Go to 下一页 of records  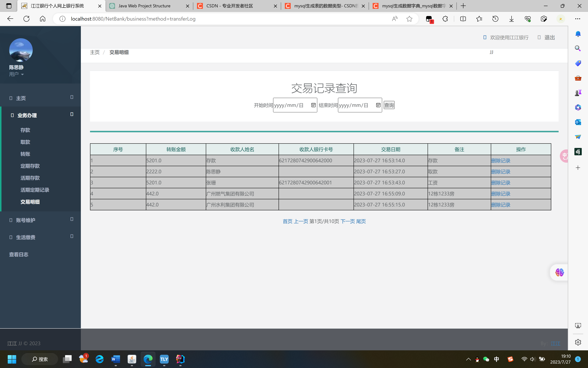click(347, 221)
